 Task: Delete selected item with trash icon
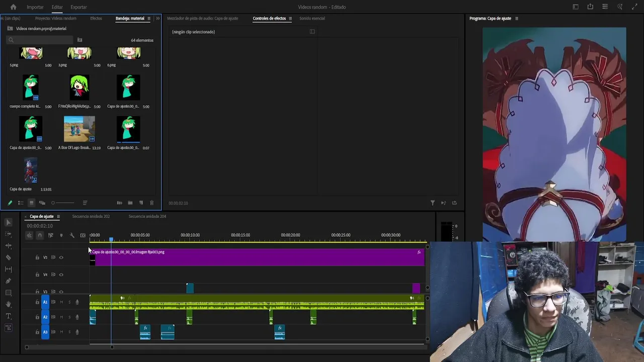click(x=152, y=203)
